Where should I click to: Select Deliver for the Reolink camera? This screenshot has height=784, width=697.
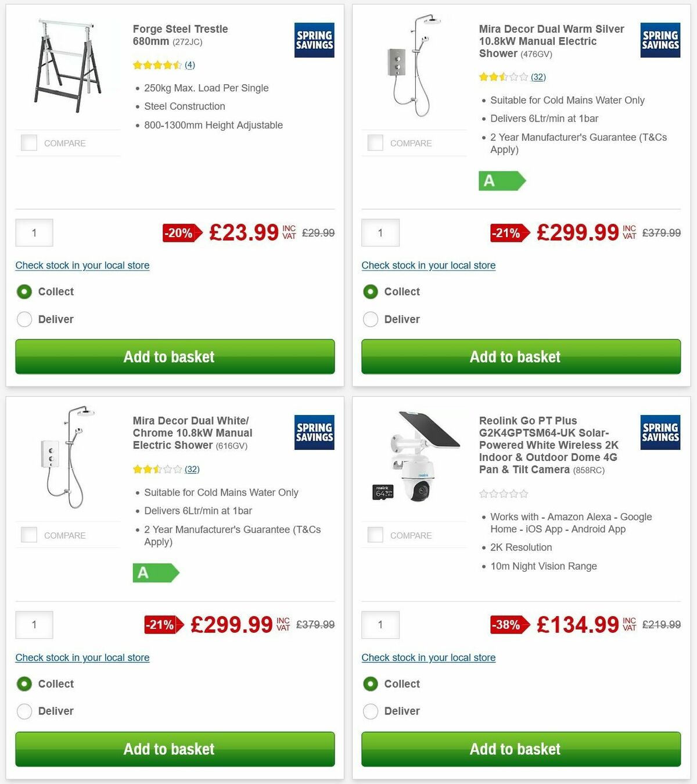pyautogui.click(x=371, y=711)
